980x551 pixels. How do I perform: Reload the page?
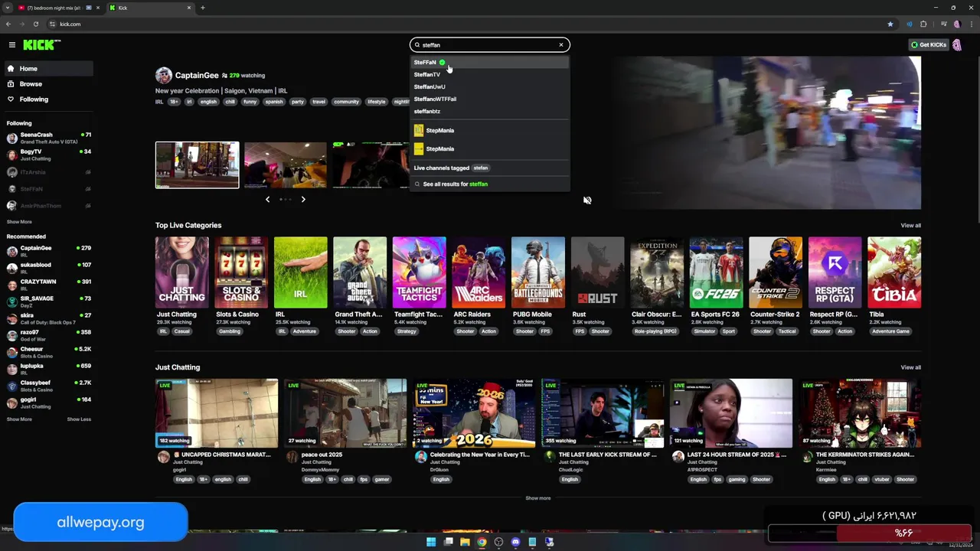[35, 24]
